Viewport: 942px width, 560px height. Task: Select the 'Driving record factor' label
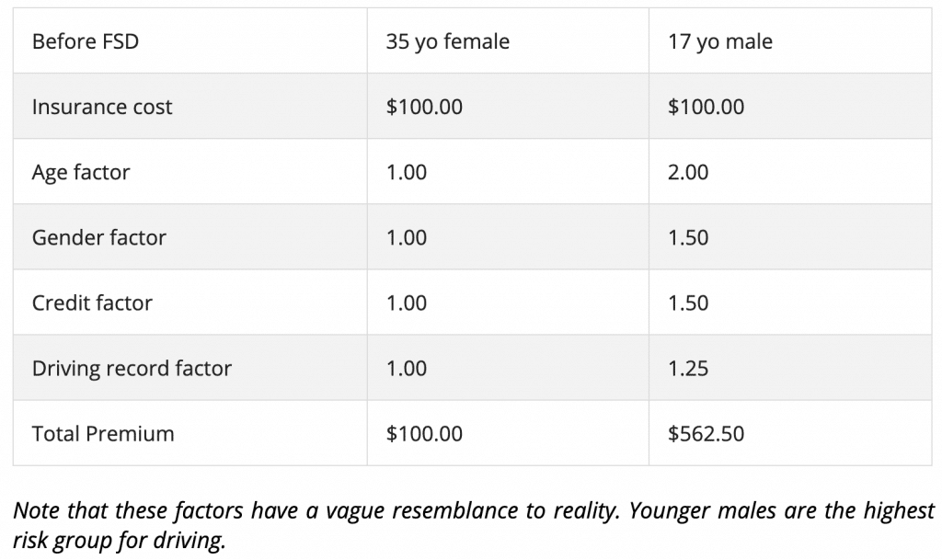coord(132,368)
